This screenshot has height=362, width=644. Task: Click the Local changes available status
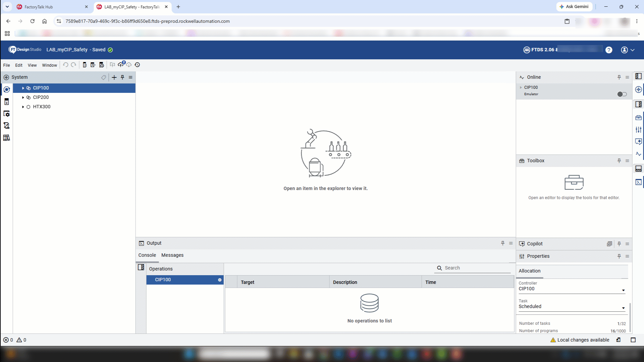580,340
